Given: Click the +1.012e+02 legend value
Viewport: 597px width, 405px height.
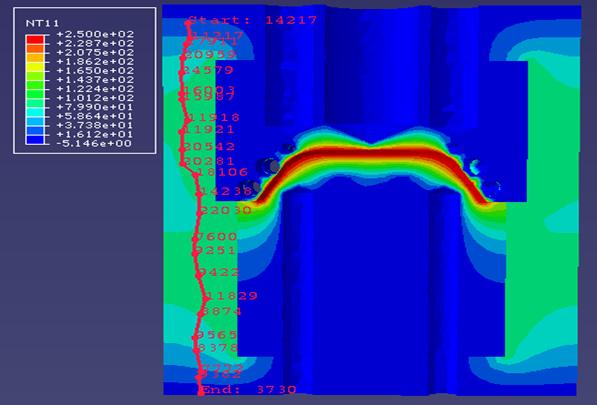Looking at the screenshot, I should [x=95, y=98].
